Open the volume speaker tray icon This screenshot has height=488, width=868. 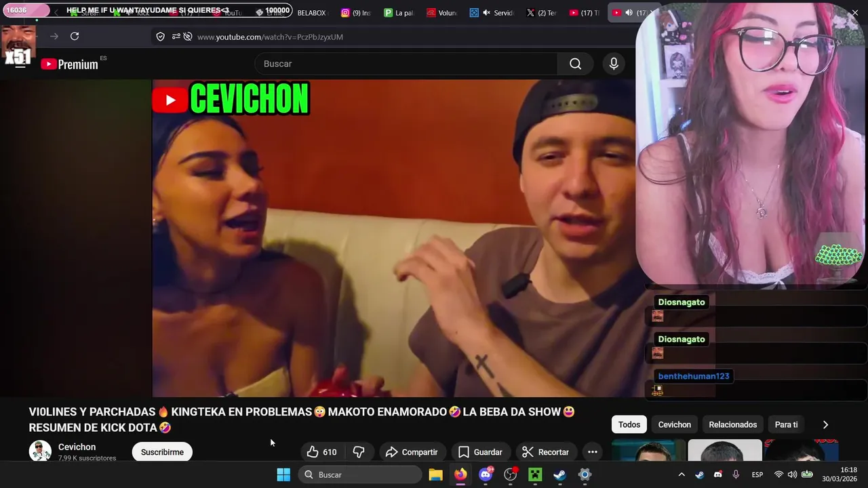[x=793, y=474]
